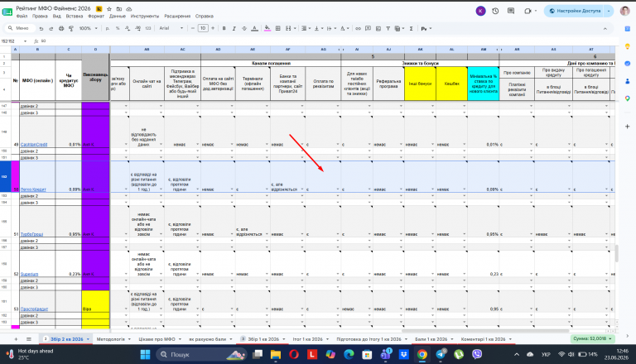Click the Пошук taskbar search box
Viewport: 636px width, 364px height.
(200, 355)
